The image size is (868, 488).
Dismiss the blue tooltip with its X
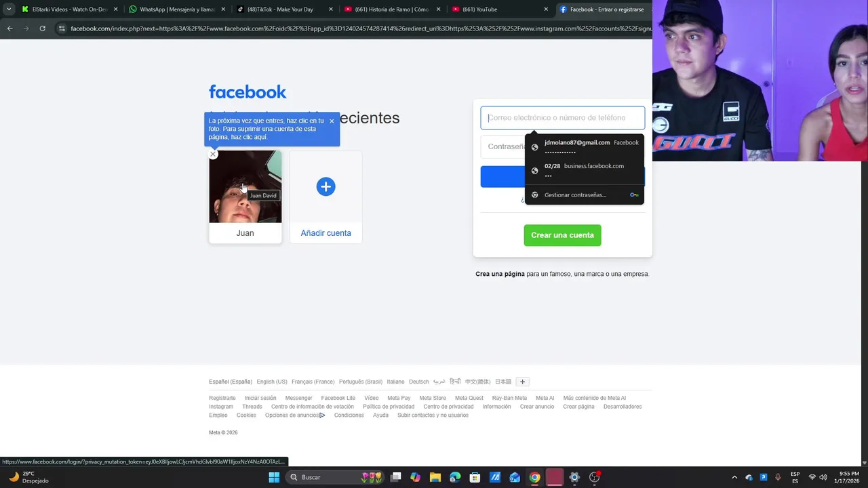tap(332, 121)
